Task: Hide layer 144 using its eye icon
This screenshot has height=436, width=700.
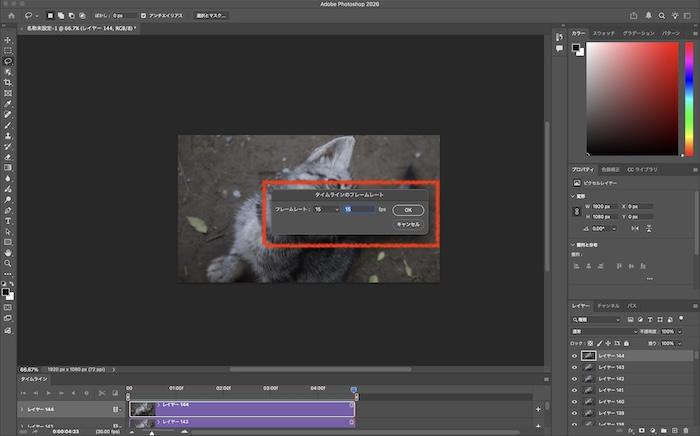Action: coord(574,355)
